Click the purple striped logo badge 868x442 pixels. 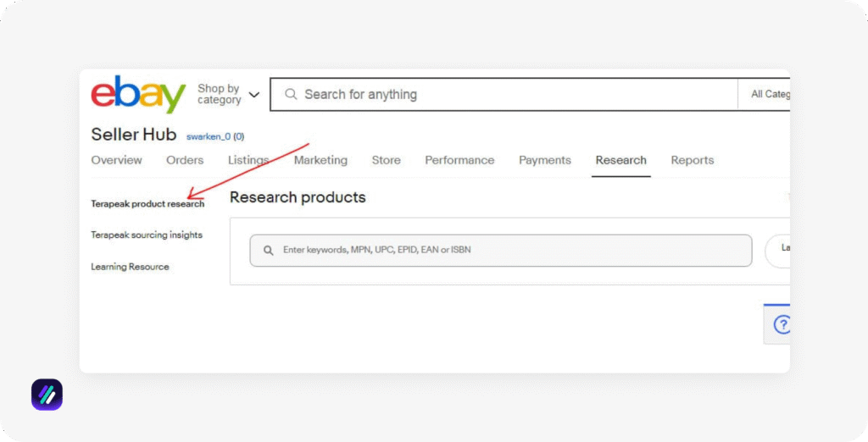pyautogui.click(x=47, y=395)
